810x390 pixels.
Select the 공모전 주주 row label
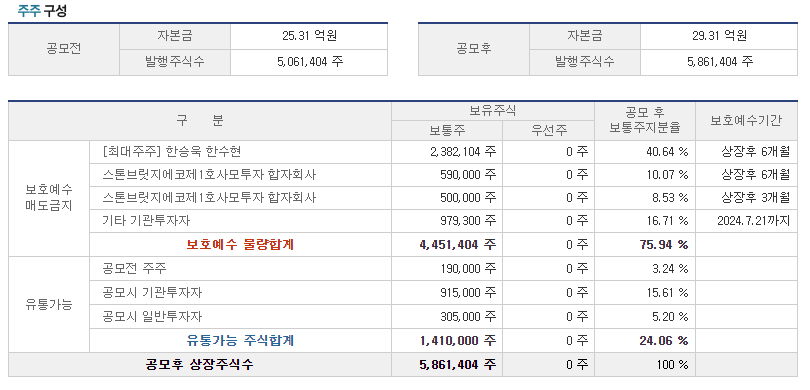[x=134, y=269]
